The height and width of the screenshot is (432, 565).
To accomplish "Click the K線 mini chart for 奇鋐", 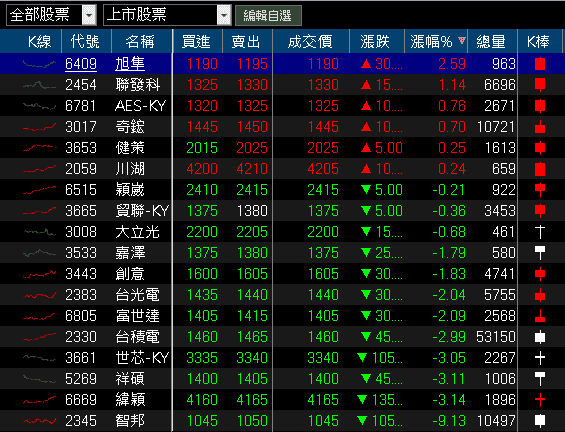I will 39,127.
